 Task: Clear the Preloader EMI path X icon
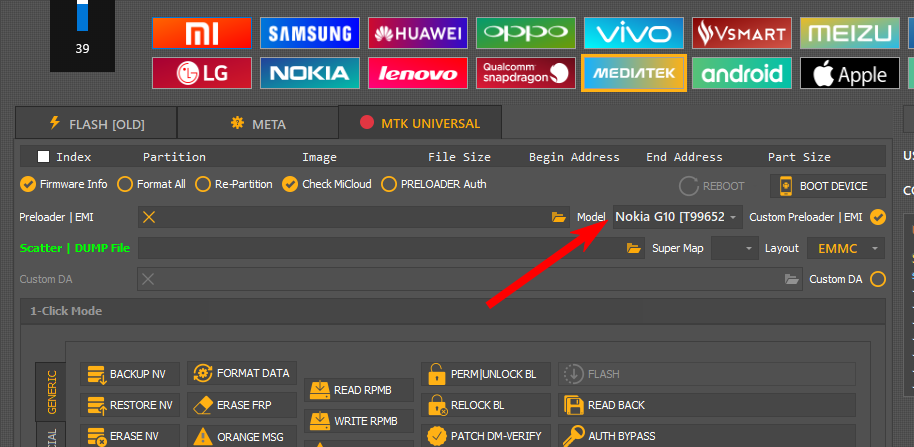[149, 217]
